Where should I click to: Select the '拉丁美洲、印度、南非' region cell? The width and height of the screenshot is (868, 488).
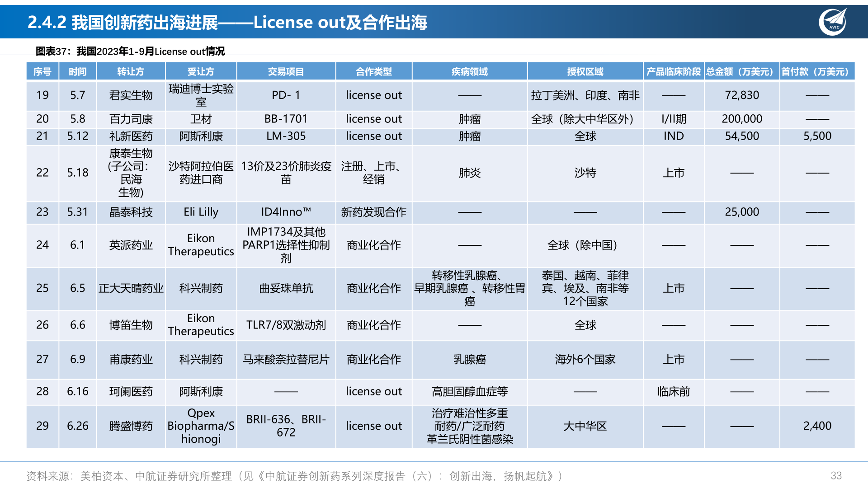point(585,95)
